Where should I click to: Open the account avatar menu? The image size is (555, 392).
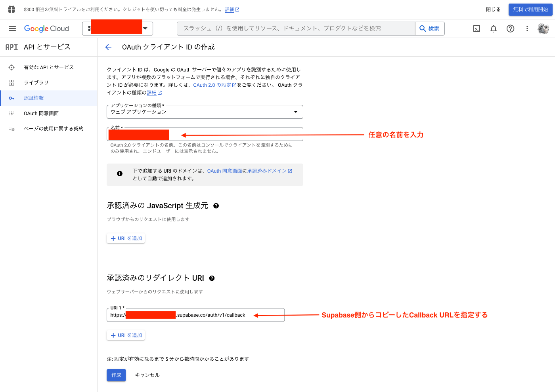tap(544, 29)
